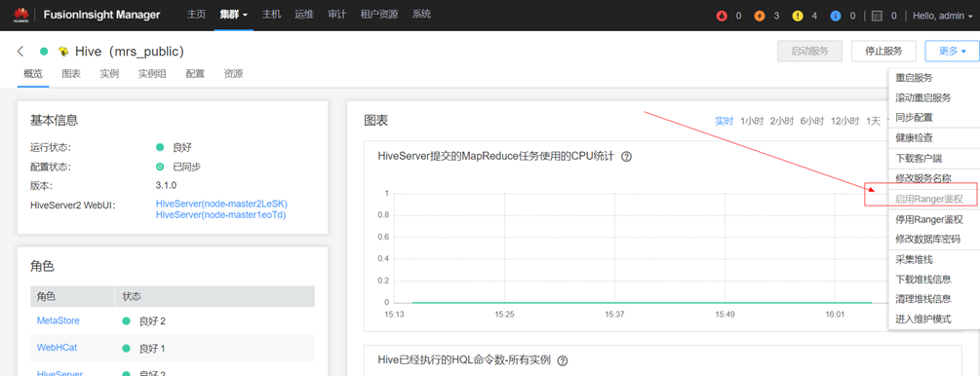This screenshot has height=376, width=980.
Task: Open 系统 in top navigation
Action: 421,15
